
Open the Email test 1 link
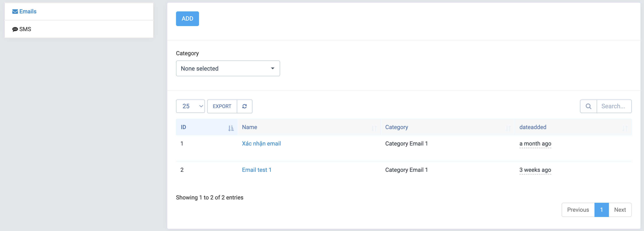point(256,170)
